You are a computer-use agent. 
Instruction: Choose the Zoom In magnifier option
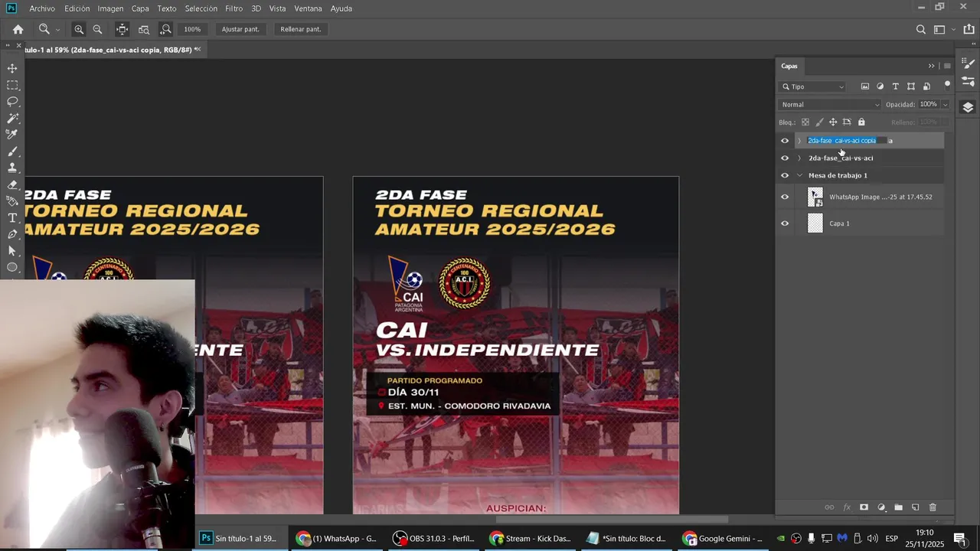point(79,29)
